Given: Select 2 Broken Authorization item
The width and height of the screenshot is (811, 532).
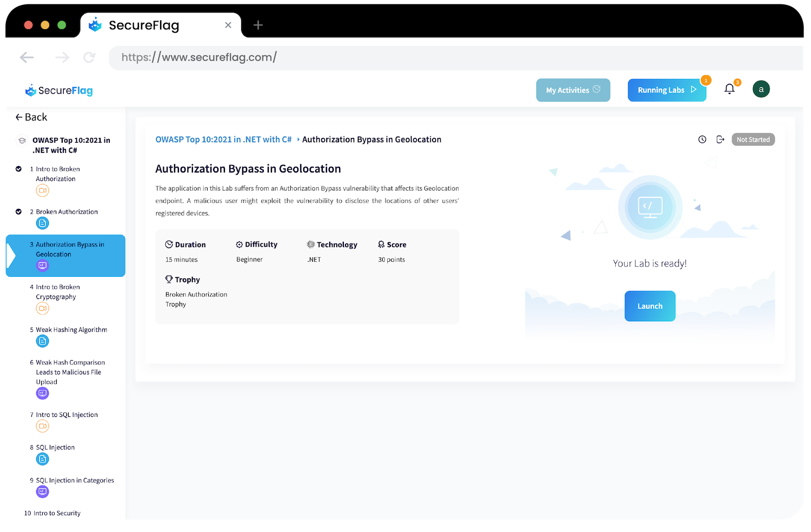Looking at the screenshot, I should [64, 212].
